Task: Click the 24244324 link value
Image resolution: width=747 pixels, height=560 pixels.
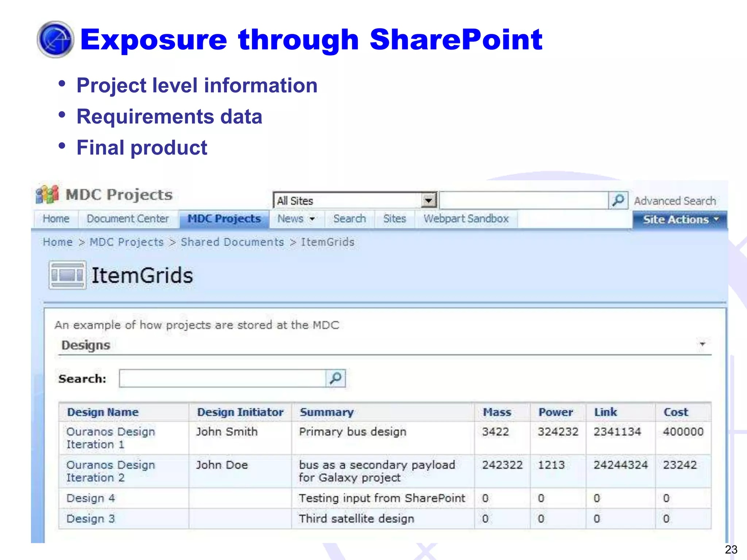Action: click(x=621, y=465)
